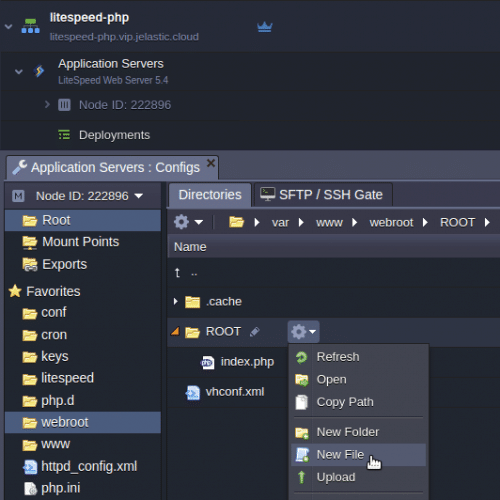Select Exports in the left panel
Screen dimensions: 500x500
(x=83, y=264)
